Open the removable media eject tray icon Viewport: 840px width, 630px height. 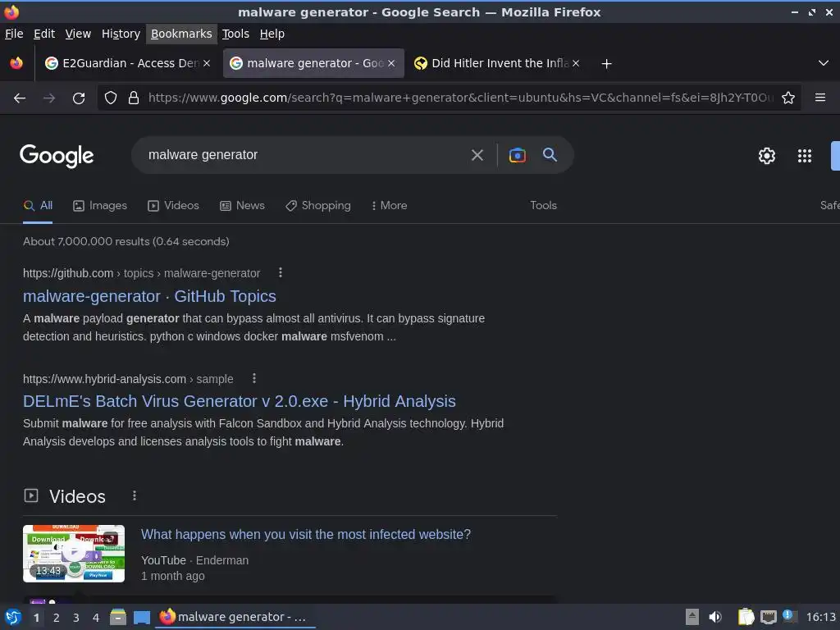click(x=692, y=617)
